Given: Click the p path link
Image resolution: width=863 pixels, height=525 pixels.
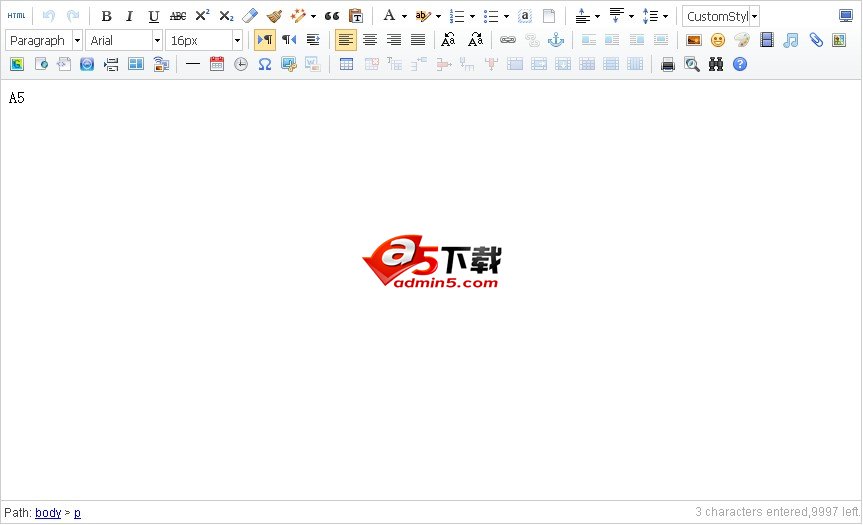Looking at the screenshot, I should pyautogui.click(x=77, y=513).
